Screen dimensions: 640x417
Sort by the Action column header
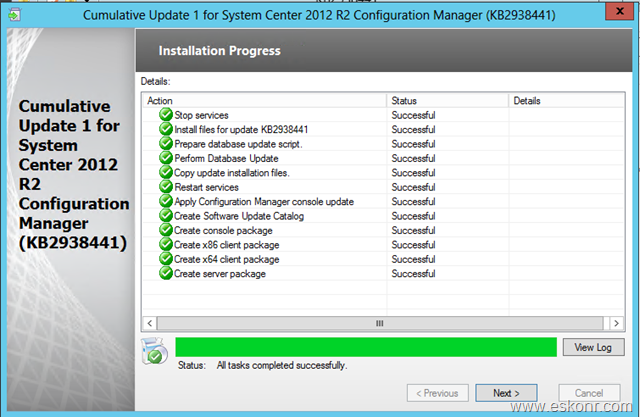[x=264, y=101]
